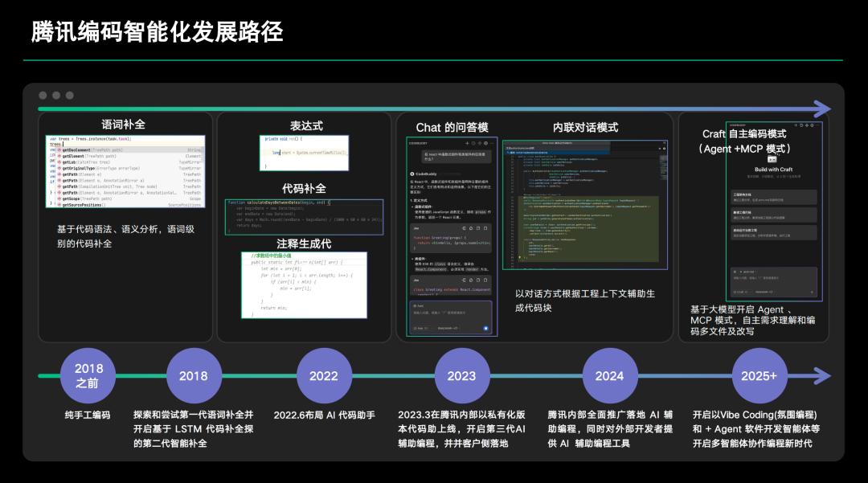The image size is (868, 483).
Task: Select the 2024 timeline milestone
Action: pos(609,375)
